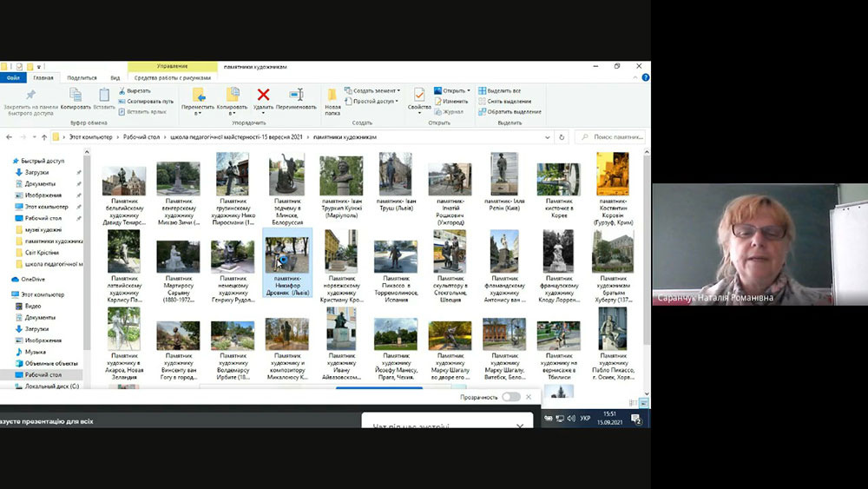This screenshot has height=489, width=868.
Task: Open the Средства работы с рисунками tab
Action: (172, 78)
